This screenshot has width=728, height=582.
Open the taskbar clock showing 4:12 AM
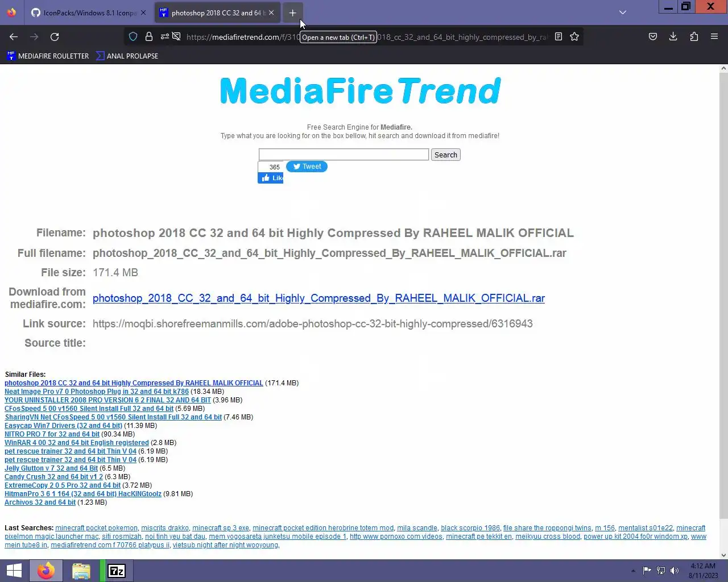pos(703,571)
